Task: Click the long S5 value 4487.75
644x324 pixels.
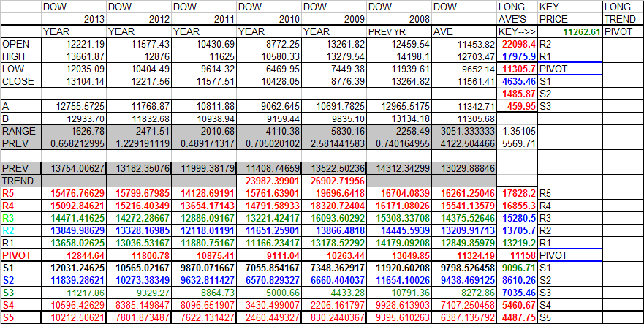Action: coord(518,317)
